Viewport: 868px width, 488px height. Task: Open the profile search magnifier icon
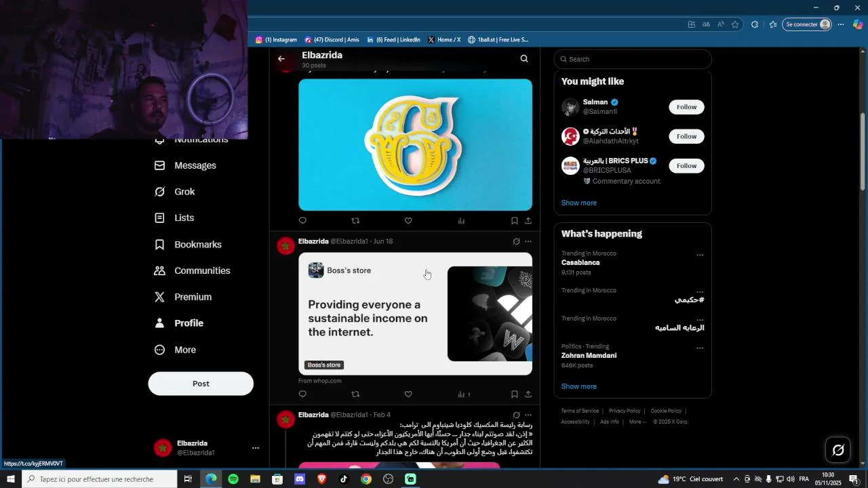coord(524,59)
